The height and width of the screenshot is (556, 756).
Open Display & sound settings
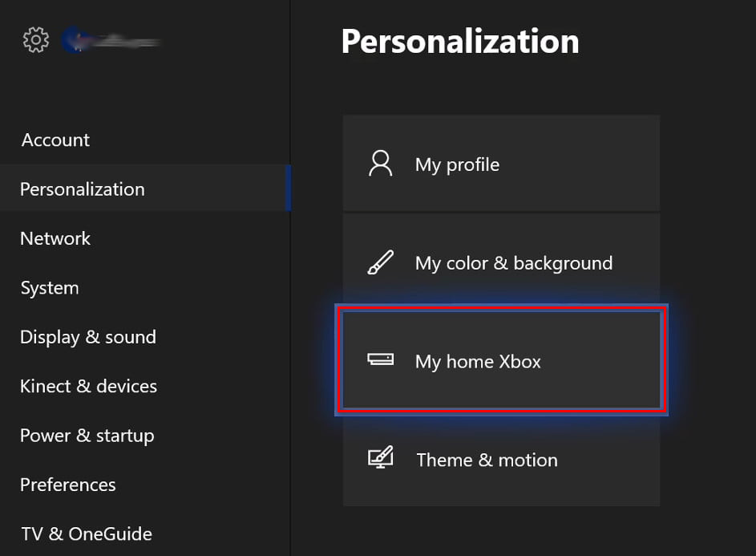(88, 337)
